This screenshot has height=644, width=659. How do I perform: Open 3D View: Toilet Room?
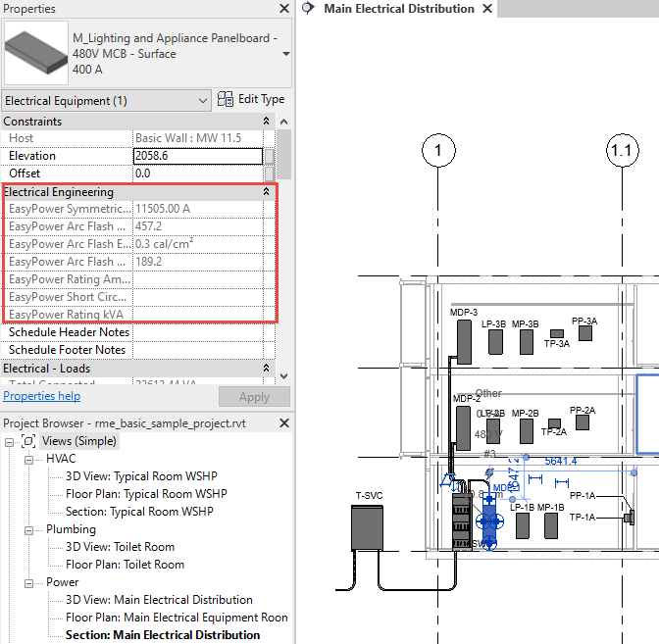coord(120,547)
